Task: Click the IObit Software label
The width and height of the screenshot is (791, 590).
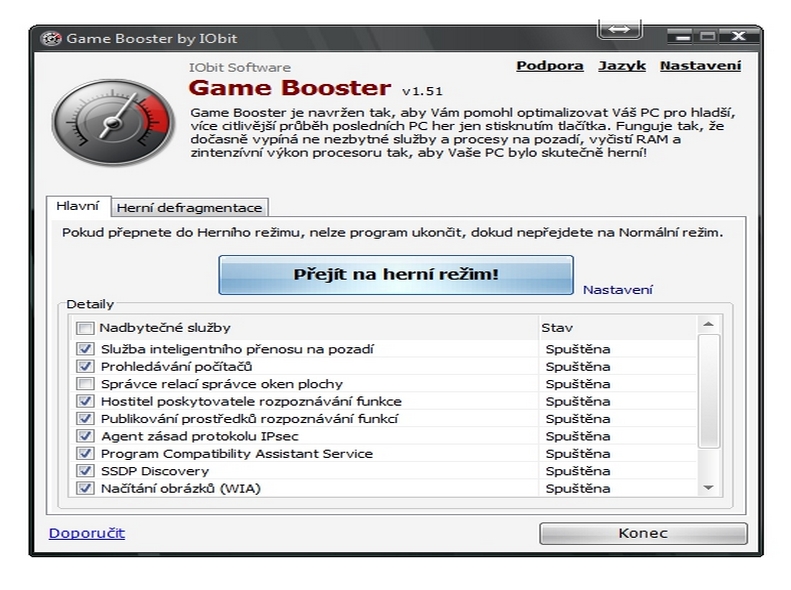Action: (240, 68)
